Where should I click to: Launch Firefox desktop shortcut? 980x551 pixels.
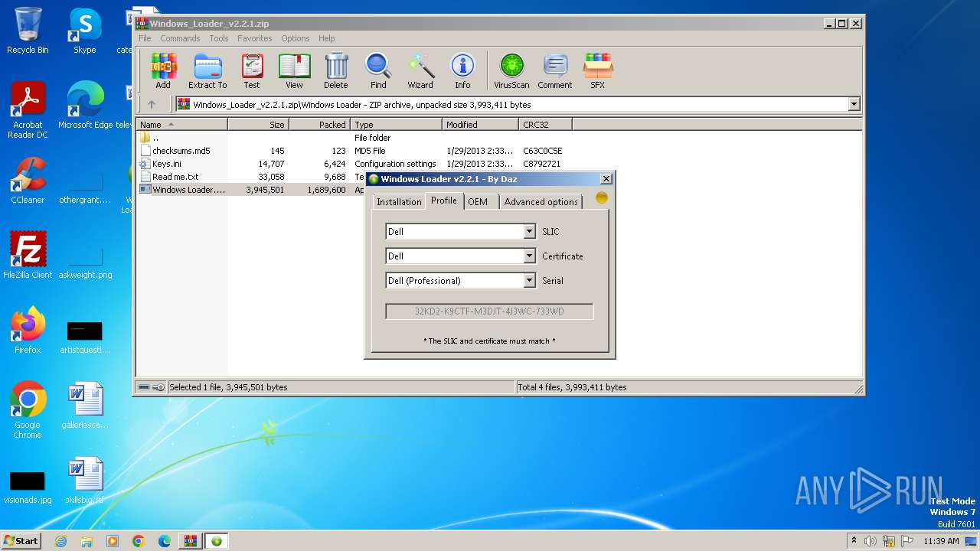click(28, 331)
